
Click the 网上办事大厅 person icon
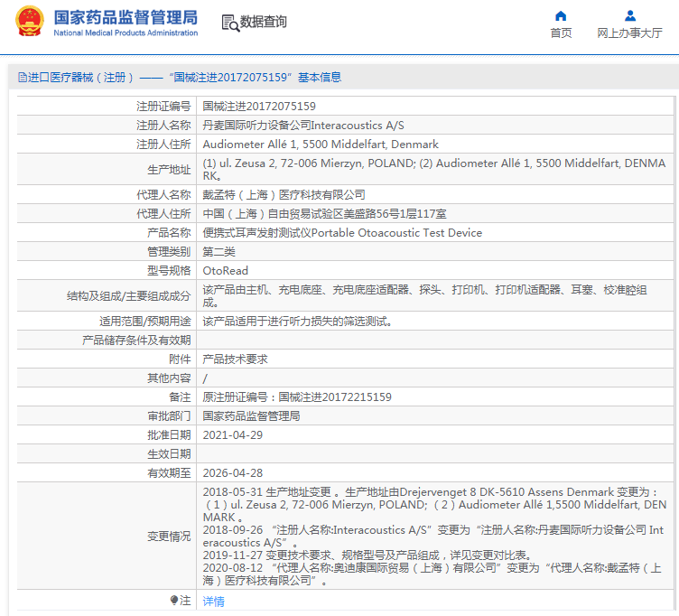click(629, 15)
